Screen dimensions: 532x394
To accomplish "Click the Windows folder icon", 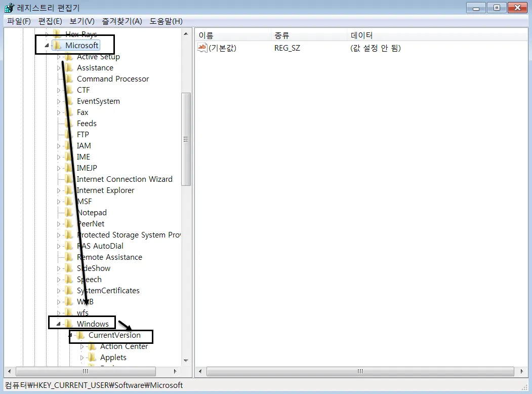I will tap(69, 324).
